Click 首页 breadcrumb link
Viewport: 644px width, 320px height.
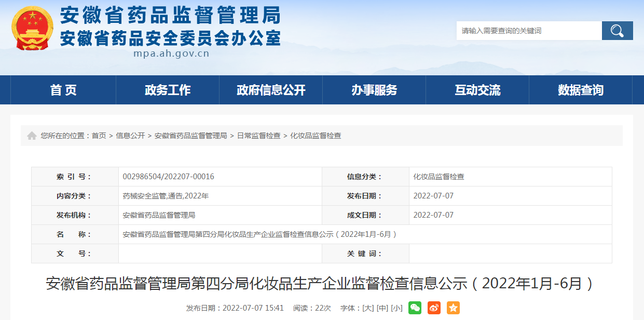tap(99, 136)
